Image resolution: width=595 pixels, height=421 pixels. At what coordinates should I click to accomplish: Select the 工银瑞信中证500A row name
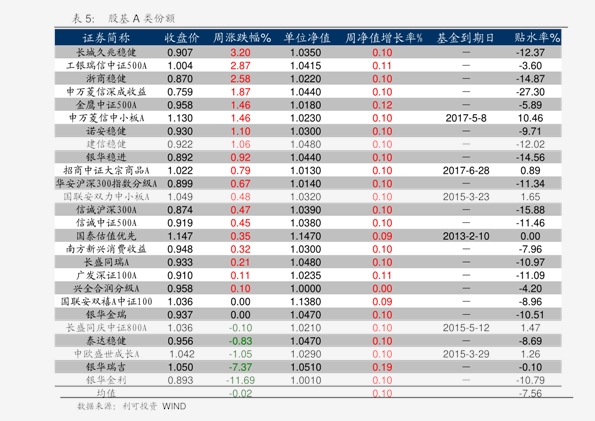(106, 66)
